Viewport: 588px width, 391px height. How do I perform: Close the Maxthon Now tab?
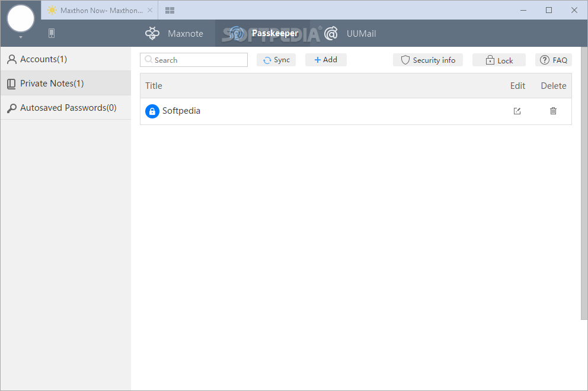(150, 10)
